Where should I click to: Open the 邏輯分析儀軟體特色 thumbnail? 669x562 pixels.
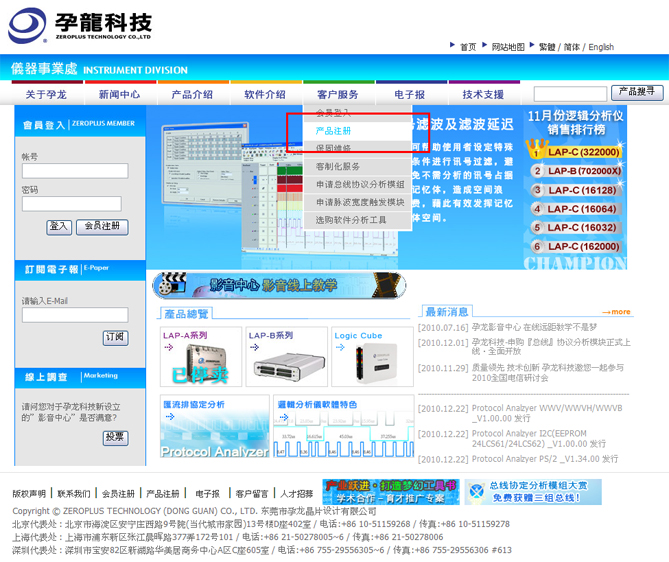(x=343, y=426)
